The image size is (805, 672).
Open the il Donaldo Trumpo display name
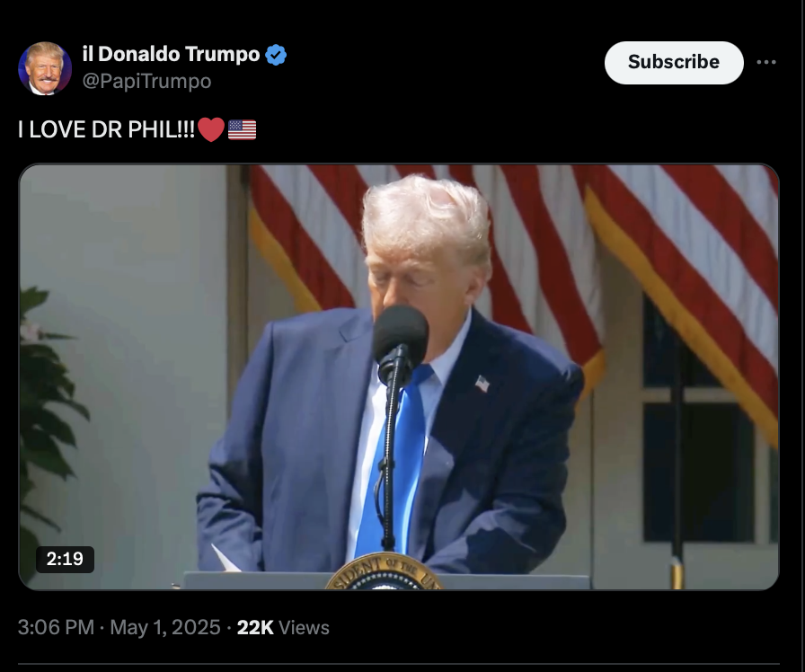pos(171,54)
